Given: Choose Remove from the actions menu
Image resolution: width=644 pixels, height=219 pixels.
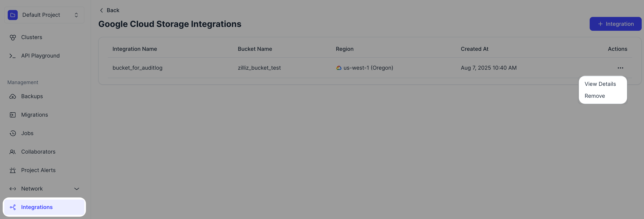Looking at the screenshot, I should (594, 96).
